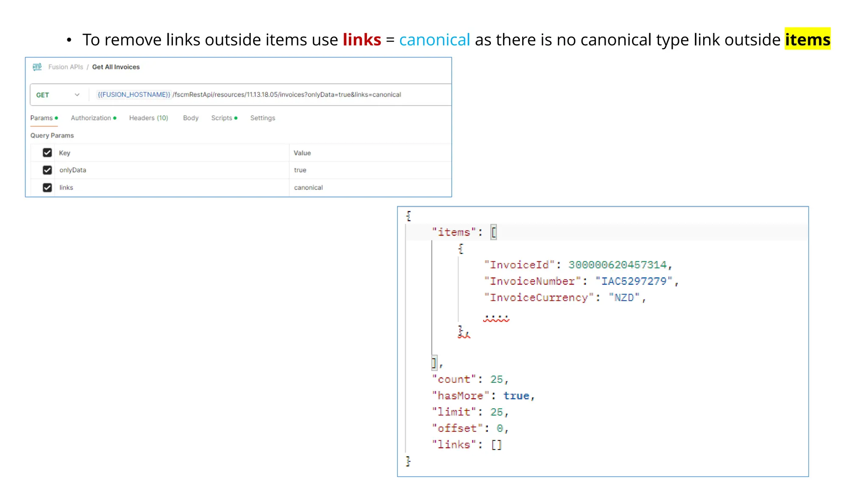This screenshot has height=488, width=868.
Task: Click the 'true' value cell
Action: (370, 170)
